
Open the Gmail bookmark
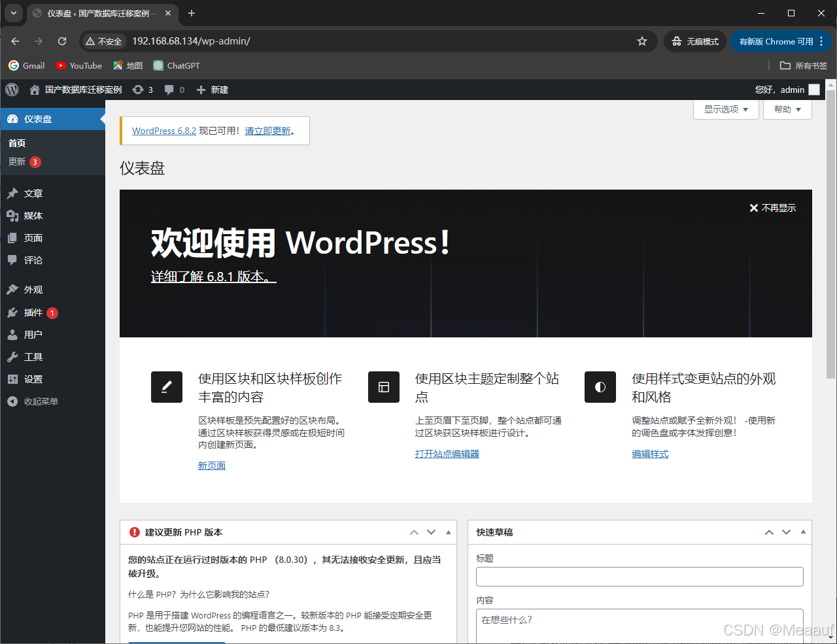(27, 65)
